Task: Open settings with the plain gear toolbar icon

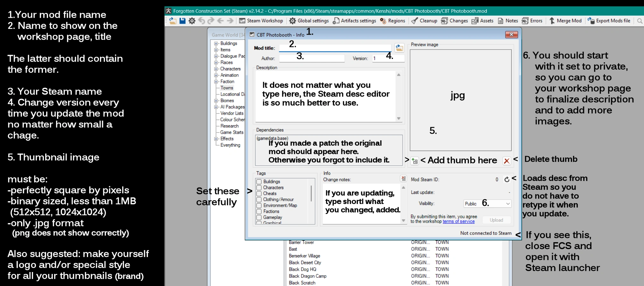Action: [192, 21]
